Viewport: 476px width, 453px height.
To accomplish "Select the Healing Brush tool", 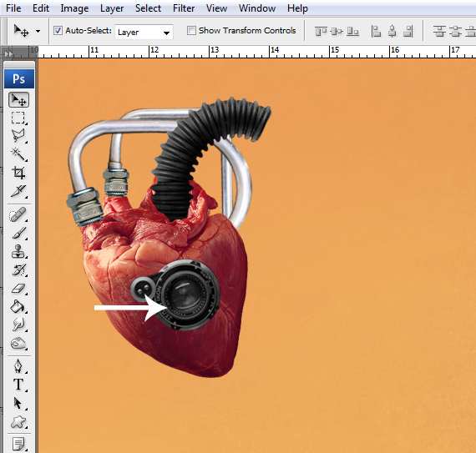I will coord(18,215).
